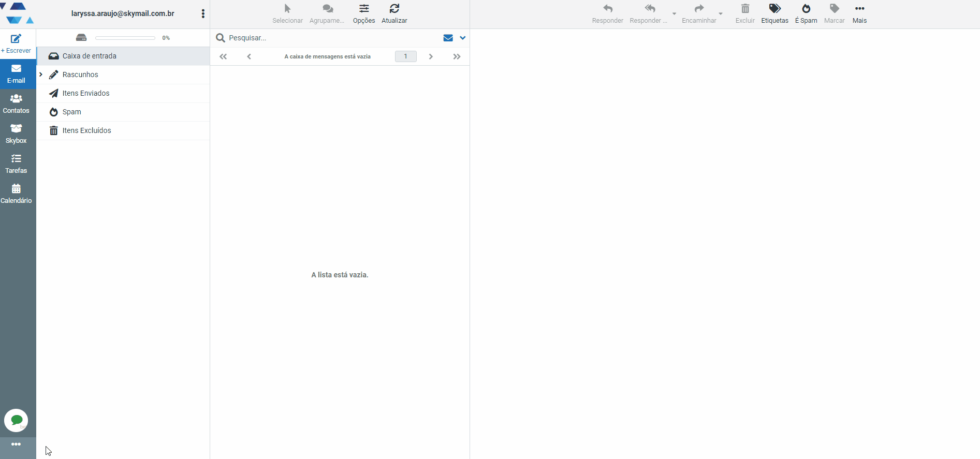The height and width of the screenshot is (459, 980).
Task: Open Calendário in the sidebar
Action: (16, 194)
